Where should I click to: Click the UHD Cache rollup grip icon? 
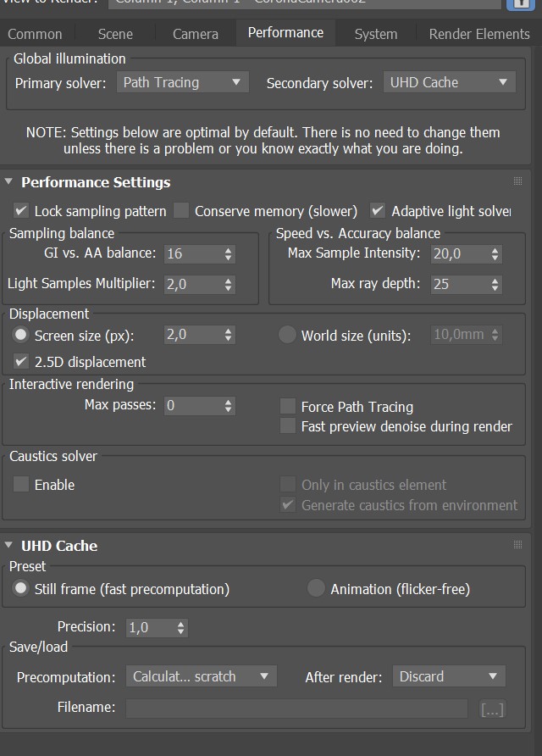point(518,545)
